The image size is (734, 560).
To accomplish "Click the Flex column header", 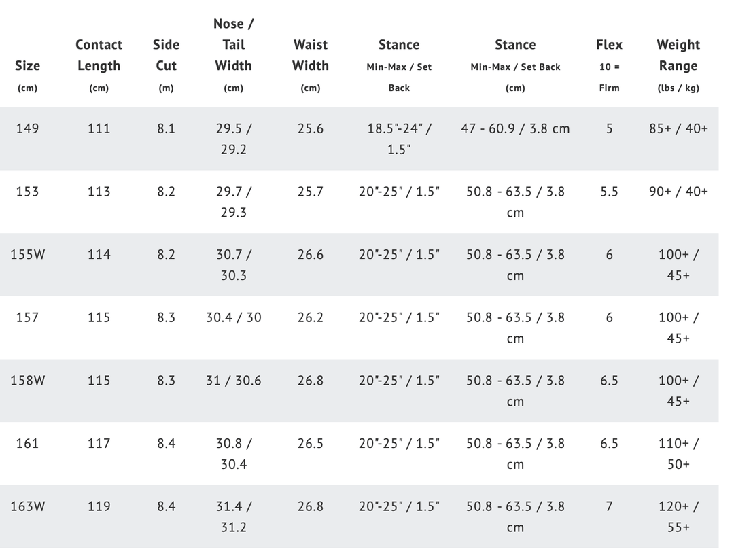I will point(609,45).
